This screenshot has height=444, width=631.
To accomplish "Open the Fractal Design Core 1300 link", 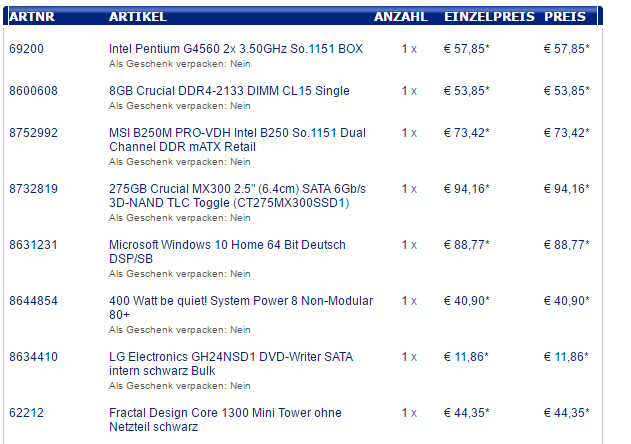I will (x=225, y=419).
